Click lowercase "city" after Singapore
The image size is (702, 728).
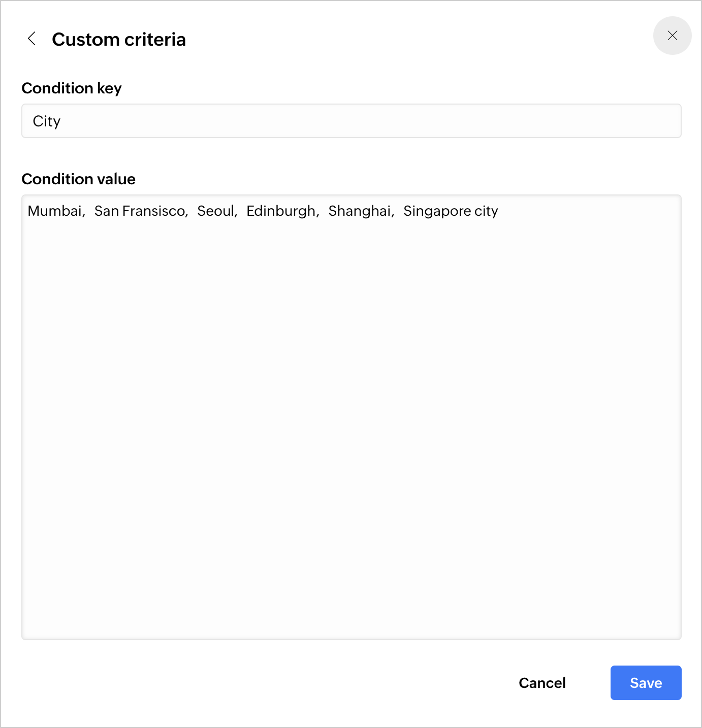(486, 211)
